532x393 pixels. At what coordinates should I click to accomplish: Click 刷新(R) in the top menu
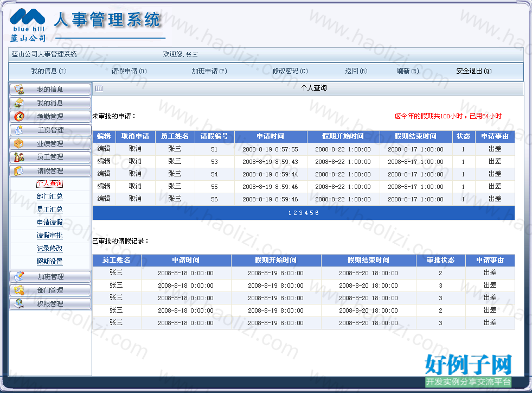click(x=408, y=71)
